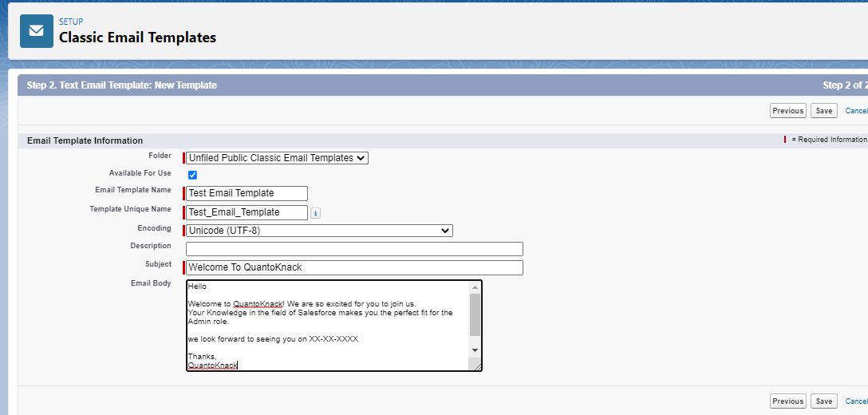Image resolution: width=868 pixels, height=415 pixels.
Task: Click the Classic Email Templates envelope icon
Action: tap(37, 31)
